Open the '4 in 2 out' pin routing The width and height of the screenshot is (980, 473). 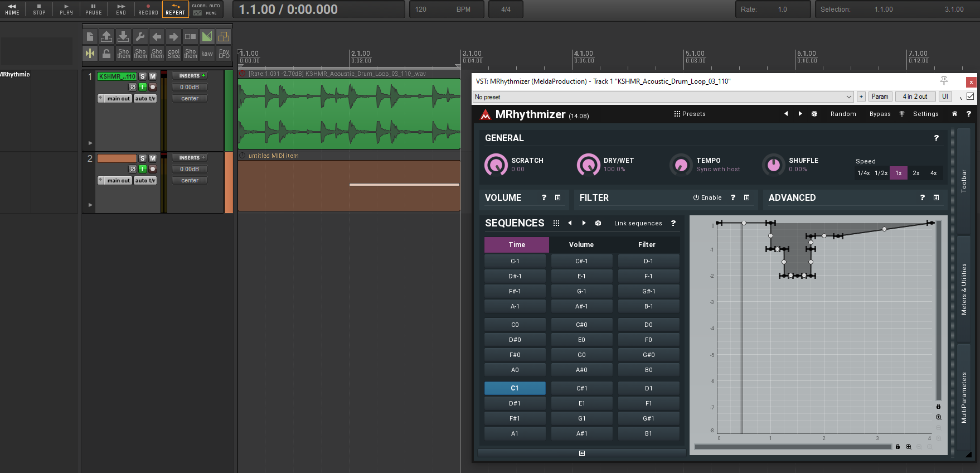(x=915, y=96)
